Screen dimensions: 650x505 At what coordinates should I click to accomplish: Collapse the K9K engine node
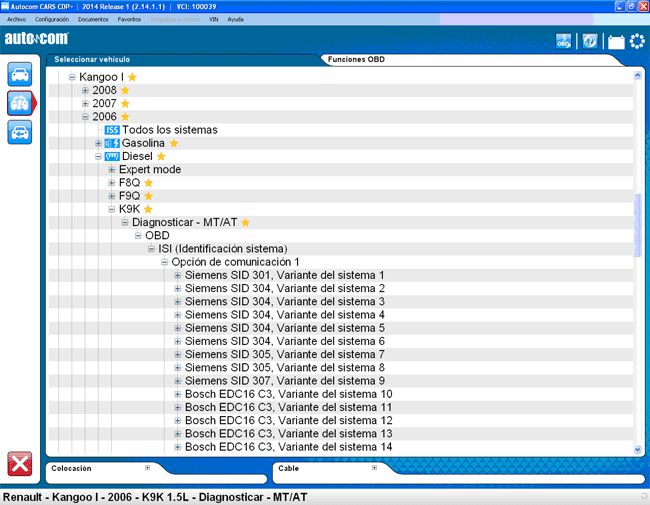112,209
